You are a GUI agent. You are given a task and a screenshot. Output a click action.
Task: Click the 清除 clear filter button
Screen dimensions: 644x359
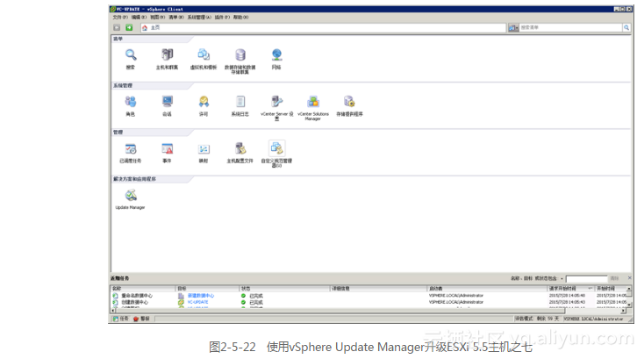pos(614,278)
